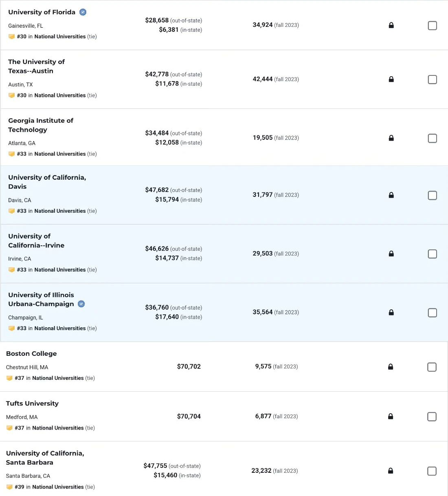This screenshot has height=496, width=448.
Task: Click lock icon in University of Florida row
Action: tap(391, 25)
